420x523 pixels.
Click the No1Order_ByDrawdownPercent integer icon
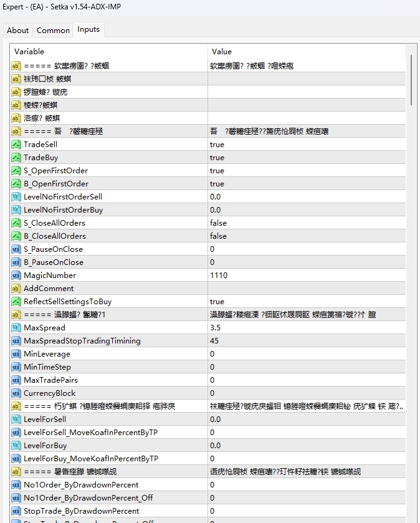pos(16,484)
